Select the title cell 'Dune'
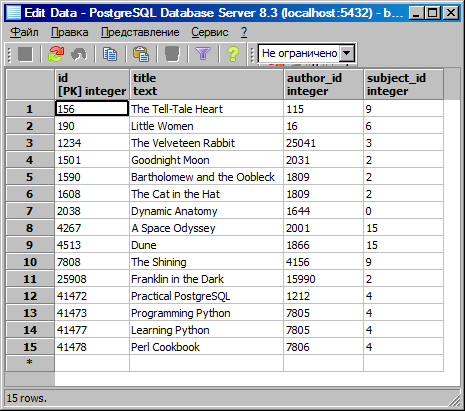 [x=207, y=245]
